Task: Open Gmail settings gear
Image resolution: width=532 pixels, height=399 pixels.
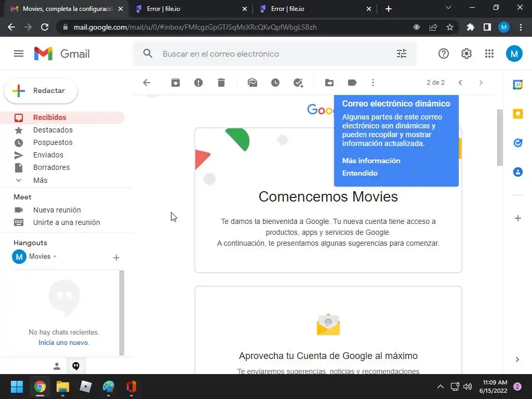Action: (466, 54)
